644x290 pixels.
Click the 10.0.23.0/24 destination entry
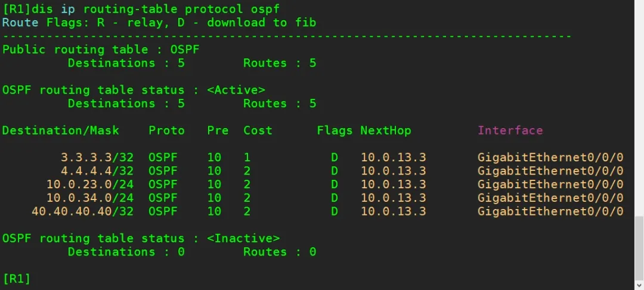pyautogui.click(x=90, y=184)
